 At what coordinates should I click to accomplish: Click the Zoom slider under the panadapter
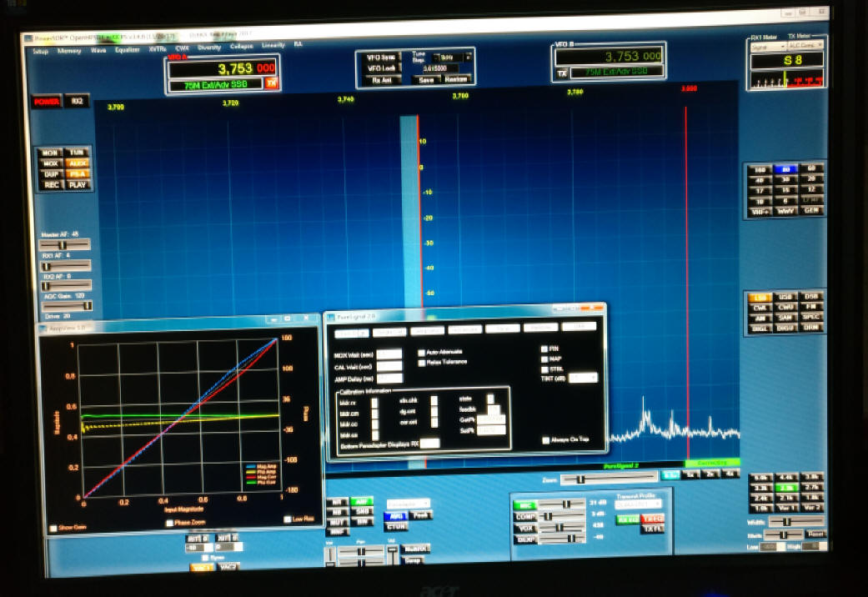pyautogui.click(x=609, y=479)
